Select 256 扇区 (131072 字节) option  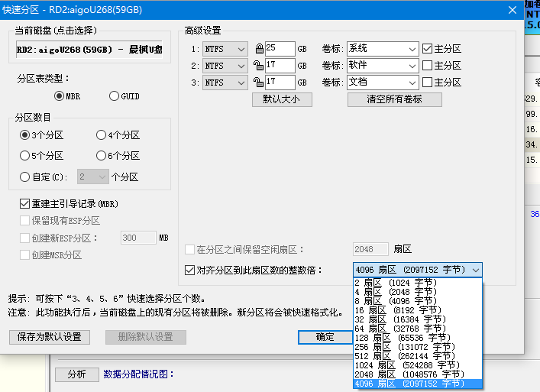pos(418,347)
